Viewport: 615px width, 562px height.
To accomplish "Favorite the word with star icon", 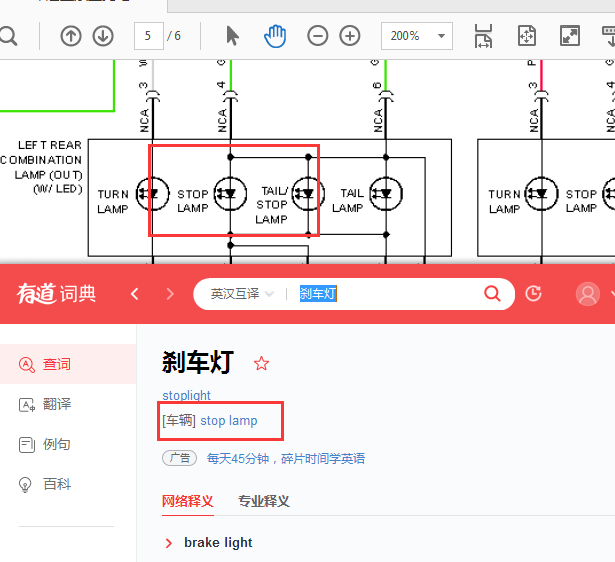I will click(261, 364).
